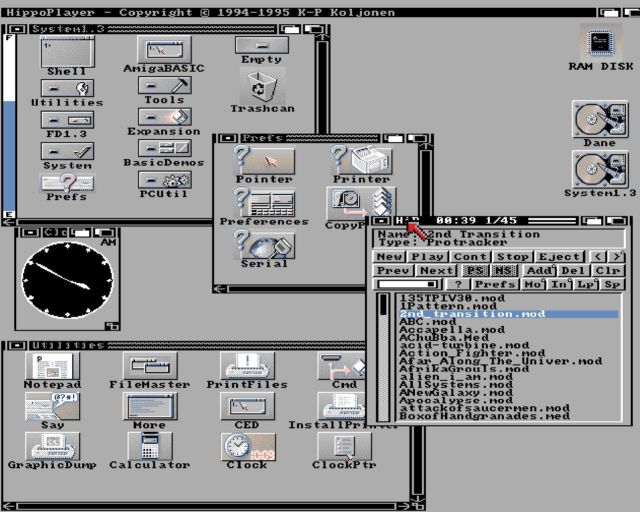The width and height of the screenshot is (640, 512).
Task: Open the System drawer icon
Action: [x=67, y=151]
